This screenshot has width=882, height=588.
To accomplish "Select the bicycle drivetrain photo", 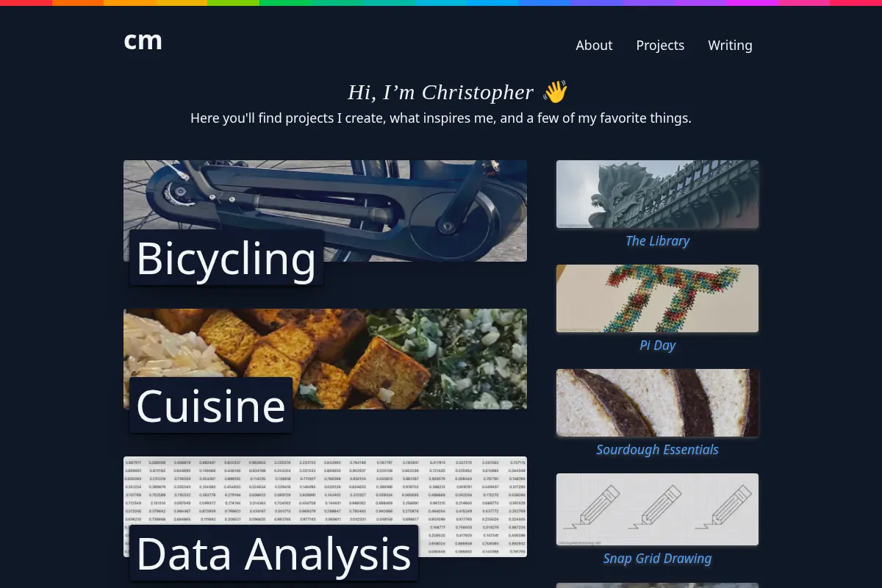I will (x=325, y=210).
